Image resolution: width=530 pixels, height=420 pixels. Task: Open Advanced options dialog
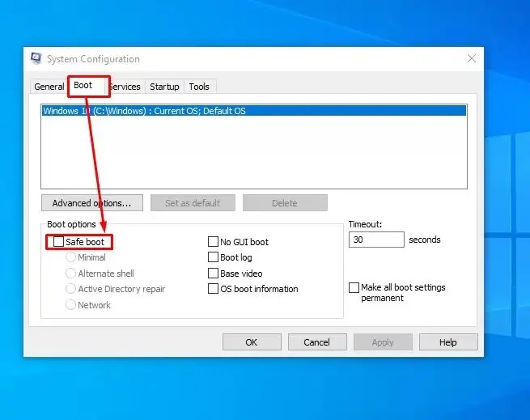[92, 203]
